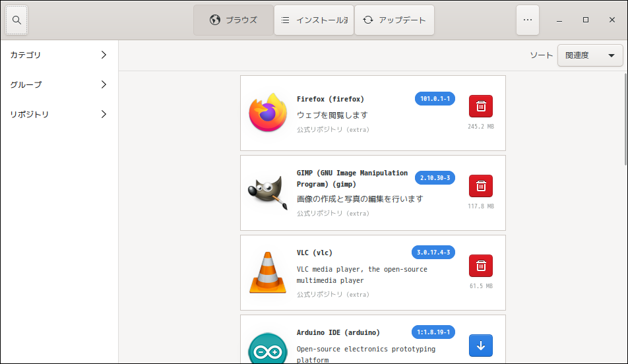Click the 画像の作成と写真の編集を行います description
Screen dimensions: 628x364
pos(360,199)
